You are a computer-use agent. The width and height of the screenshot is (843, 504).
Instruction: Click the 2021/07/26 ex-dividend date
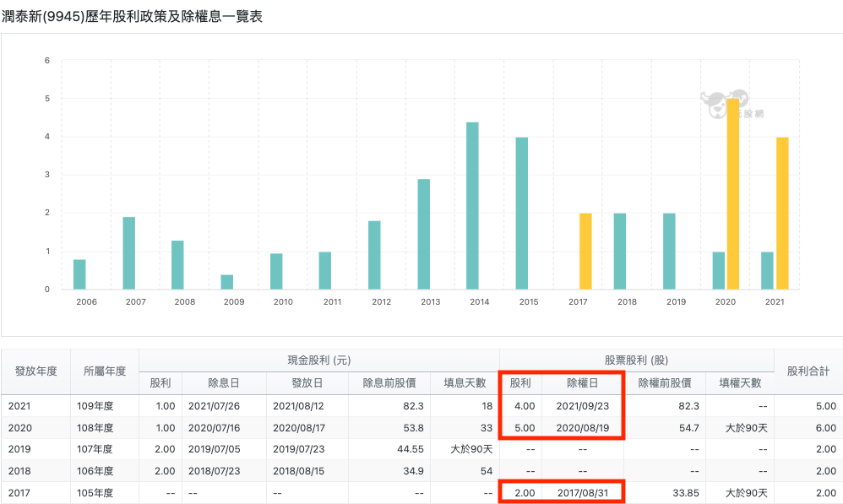(214, 406)
